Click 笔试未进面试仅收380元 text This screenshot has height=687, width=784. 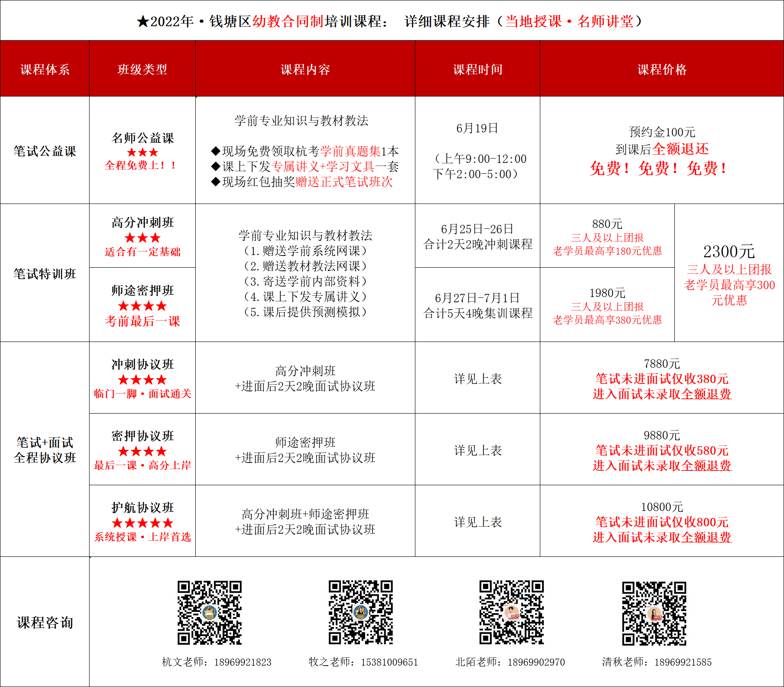662,379
